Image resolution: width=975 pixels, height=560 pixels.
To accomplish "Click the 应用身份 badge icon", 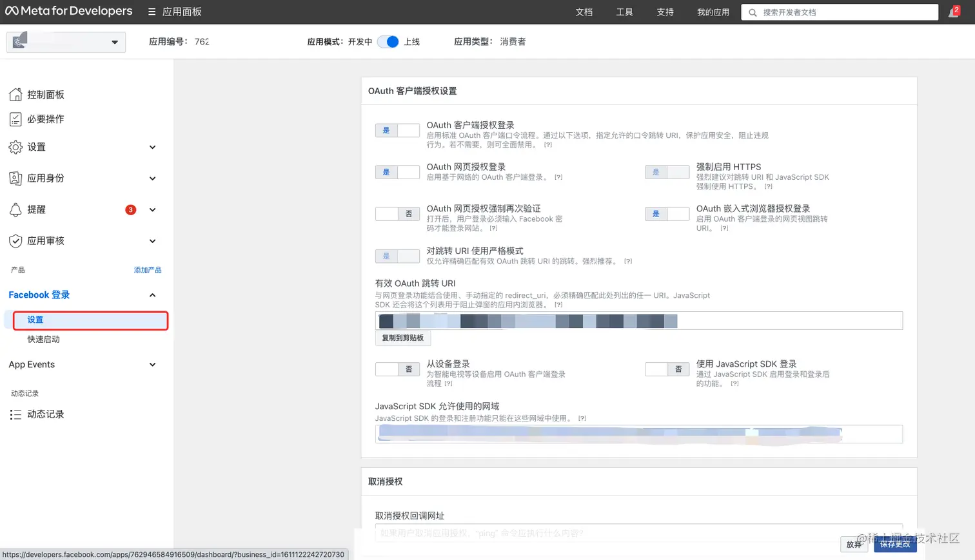I will [15, 179].
